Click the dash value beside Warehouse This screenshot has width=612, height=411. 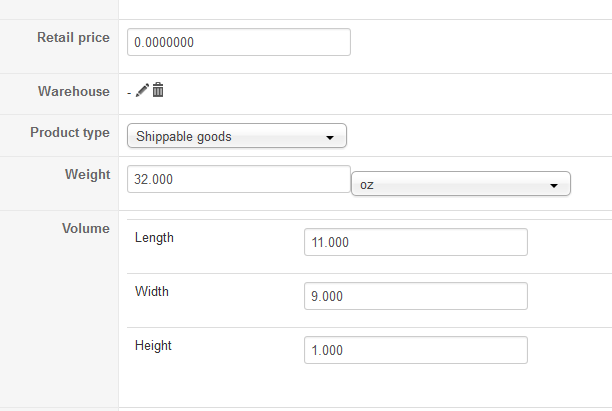130,92
